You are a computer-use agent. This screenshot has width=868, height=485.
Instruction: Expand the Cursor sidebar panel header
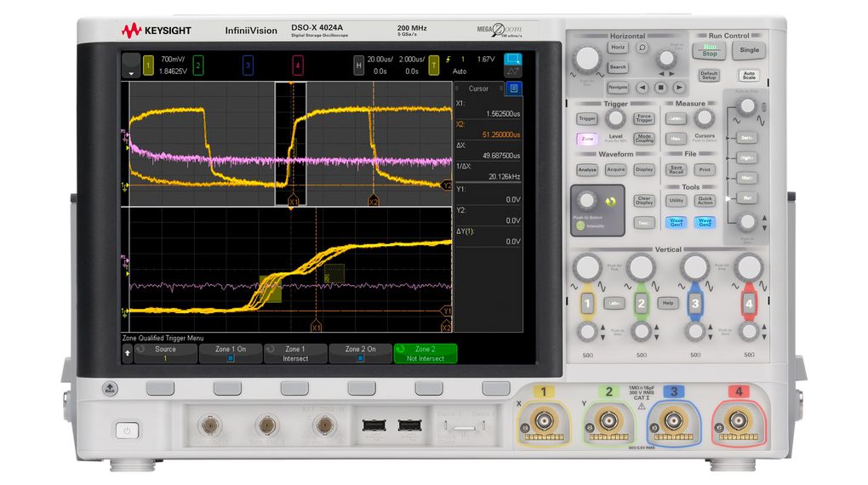click(479, 88)
